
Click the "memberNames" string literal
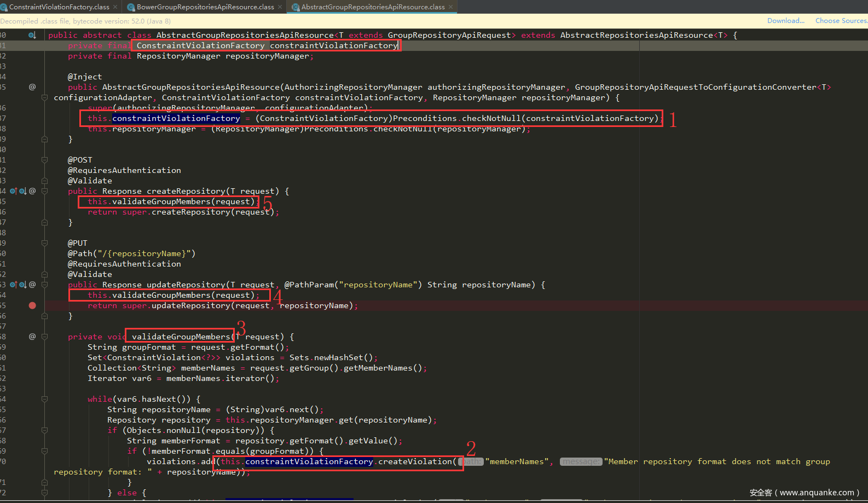click(x=517, y=461)
